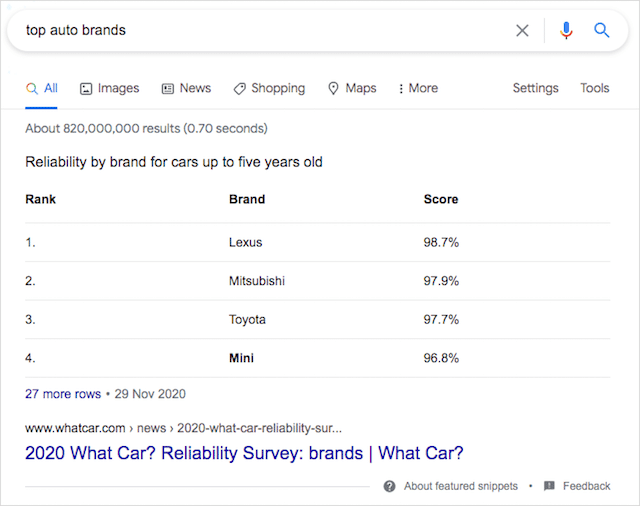Open the Settings menu
Viewport: 640px width, 506px height.
click(535, 88)
